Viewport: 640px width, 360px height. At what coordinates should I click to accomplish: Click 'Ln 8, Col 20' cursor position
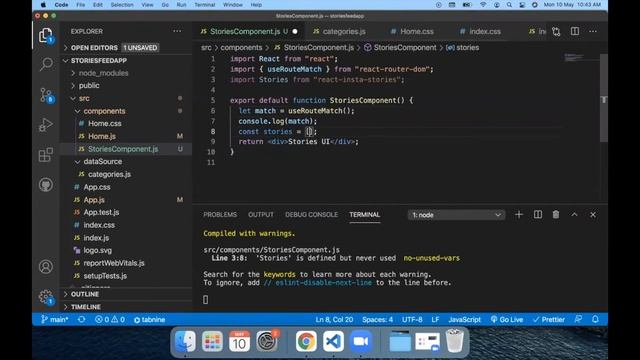point(334,320)
